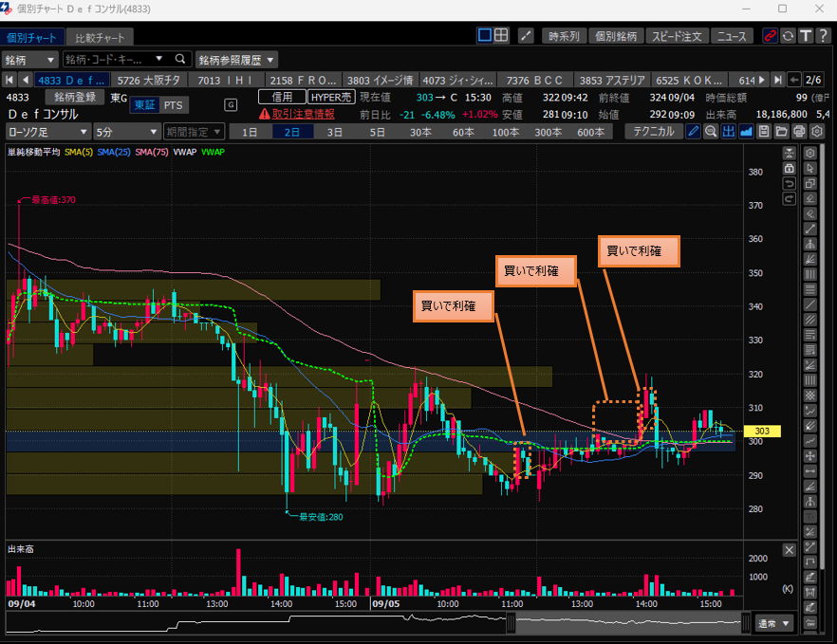Click the print chart icon
Screen dimensions: 837x644
click(799, 131)
